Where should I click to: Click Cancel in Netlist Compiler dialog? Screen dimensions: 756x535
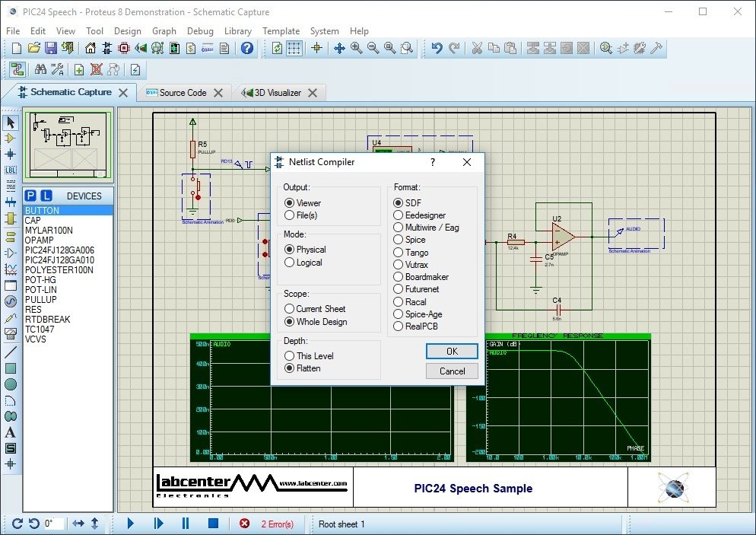pyautogui.click(x=452, y=371)
